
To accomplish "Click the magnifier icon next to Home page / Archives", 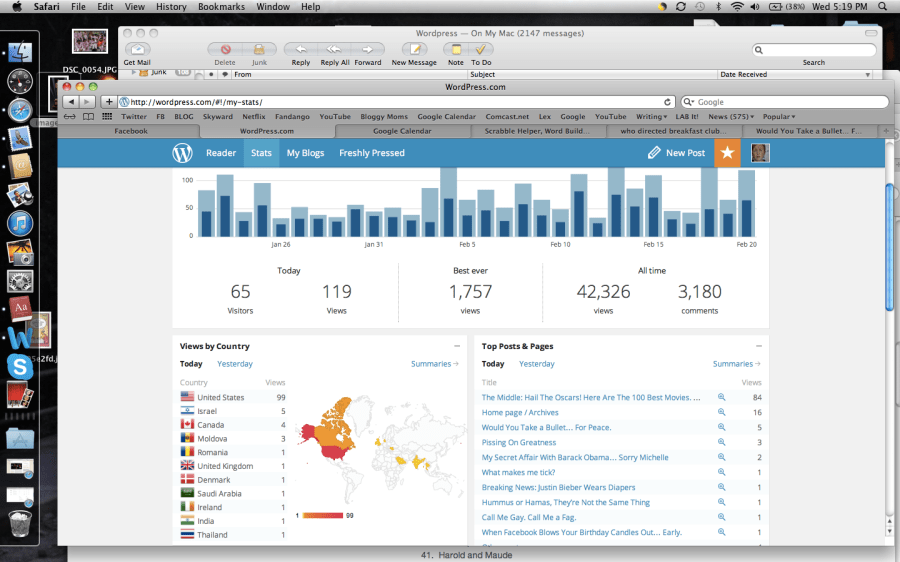I will pos(721,412).
